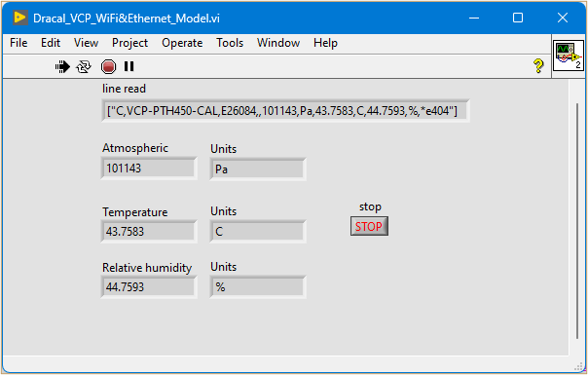Click the LabVIEW icon in title bar
Image resolution: width=588 pixels, height=375 pixels.
[x=19, y=18]
